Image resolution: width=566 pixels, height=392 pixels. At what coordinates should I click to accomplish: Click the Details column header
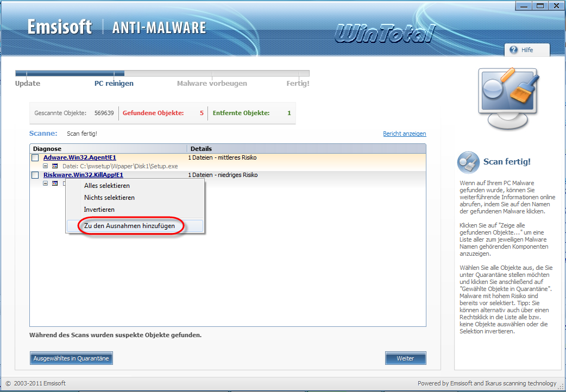[x=306, y=149]
